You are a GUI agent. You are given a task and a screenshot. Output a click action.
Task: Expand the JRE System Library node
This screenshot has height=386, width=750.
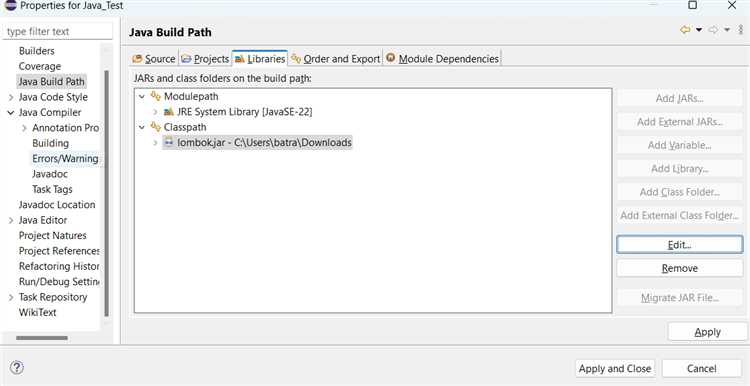[155, 112]
